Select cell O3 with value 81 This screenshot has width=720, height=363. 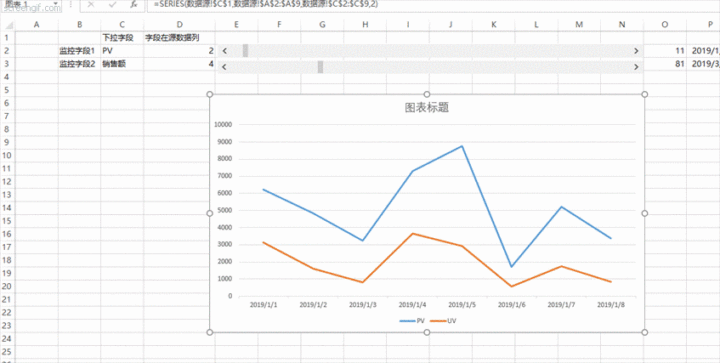pos(665,64)
